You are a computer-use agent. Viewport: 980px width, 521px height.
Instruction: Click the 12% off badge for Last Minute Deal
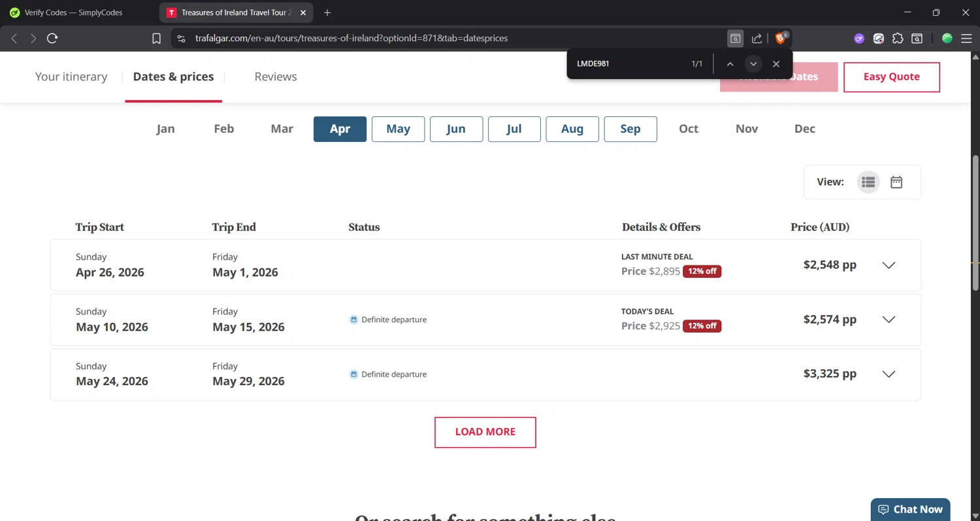(x=702, y=271)
